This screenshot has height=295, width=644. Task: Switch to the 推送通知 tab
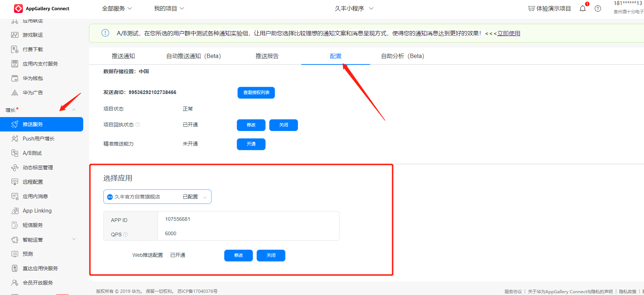tap(123, 56)
